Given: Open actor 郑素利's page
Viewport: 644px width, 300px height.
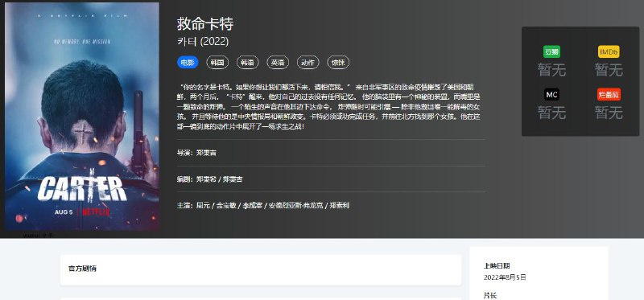Looking at the screenshot, I should pyautogui.click(x=339, y=206).
